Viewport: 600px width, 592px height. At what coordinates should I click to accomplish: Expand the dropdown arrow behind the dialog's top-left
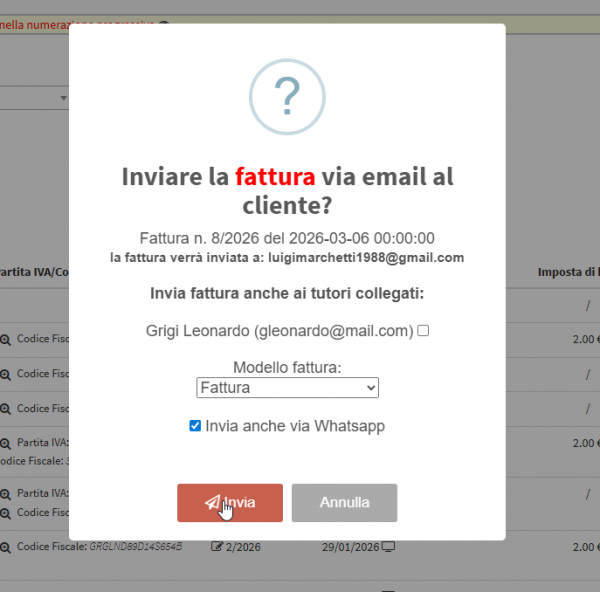63,98
